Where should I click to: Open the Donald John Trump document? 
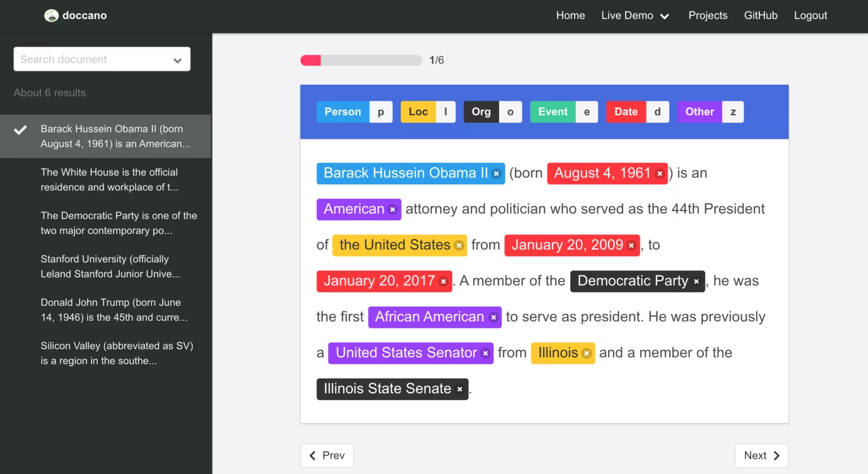(106, 310)
